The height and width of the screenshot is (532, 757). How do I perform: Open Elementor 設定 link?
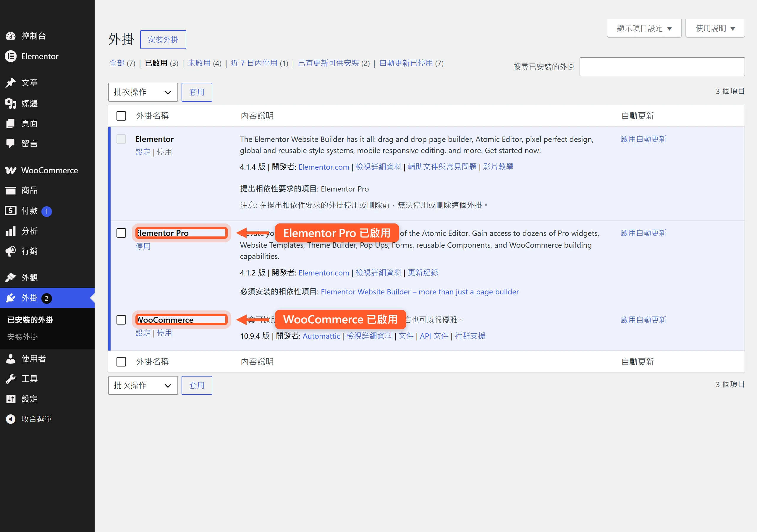(x=143, y=152)
